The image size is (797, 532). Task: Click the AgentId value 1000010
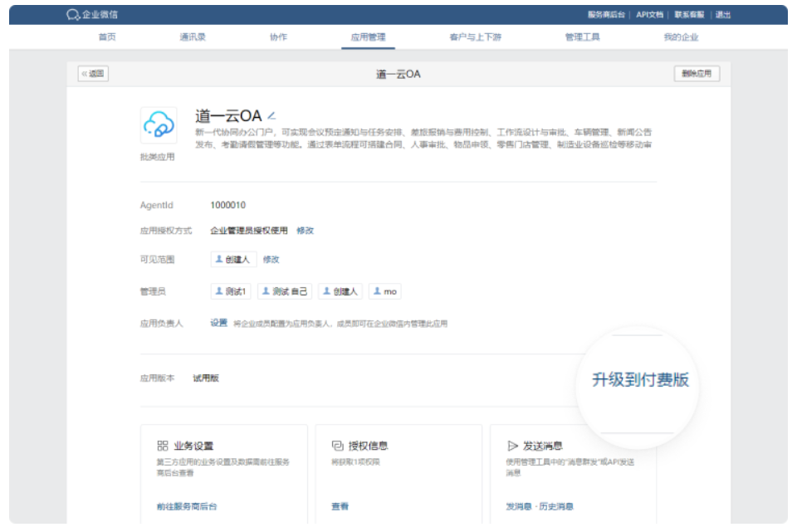coord(228,205)
